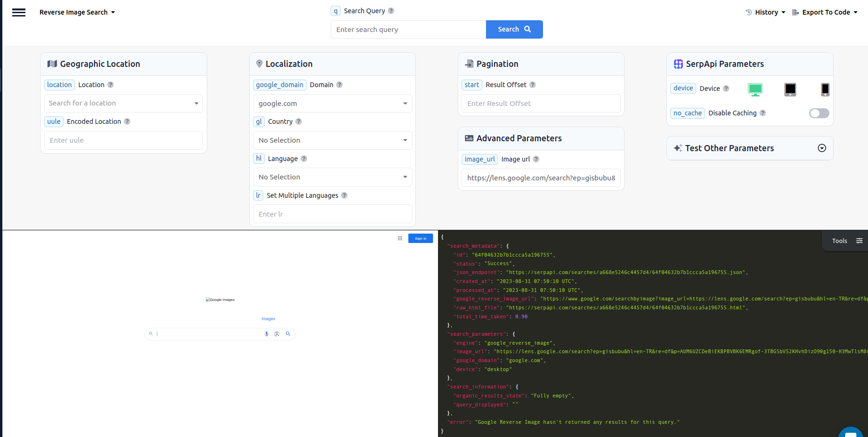Select the mobile device icon
Screen dimensions: 868x437
[825, 89]
